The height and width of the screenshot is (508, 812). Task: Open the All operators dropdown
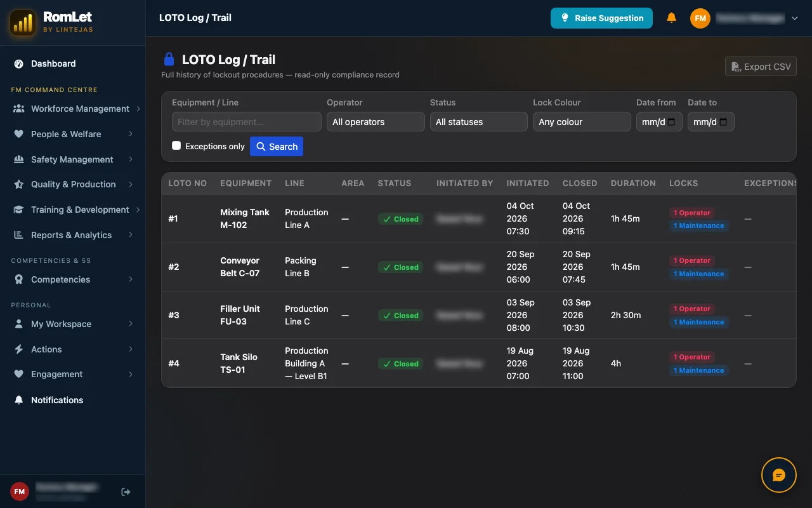pos(376,122)
